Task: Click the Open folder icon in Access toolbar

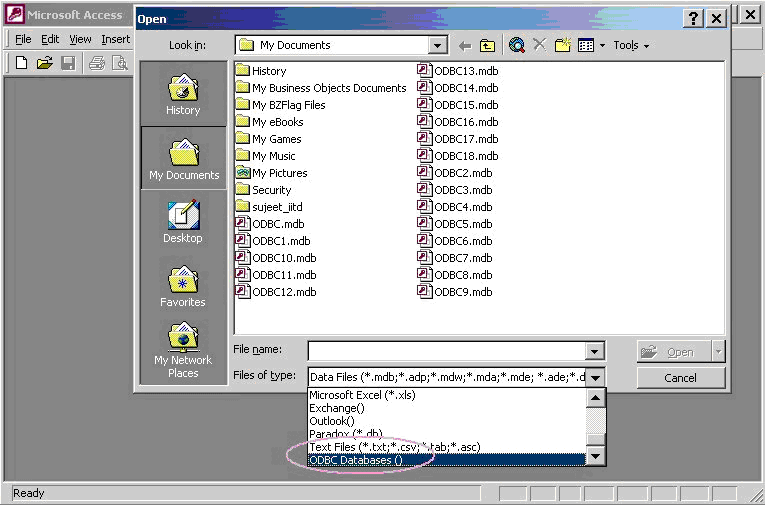Action: 44,63
